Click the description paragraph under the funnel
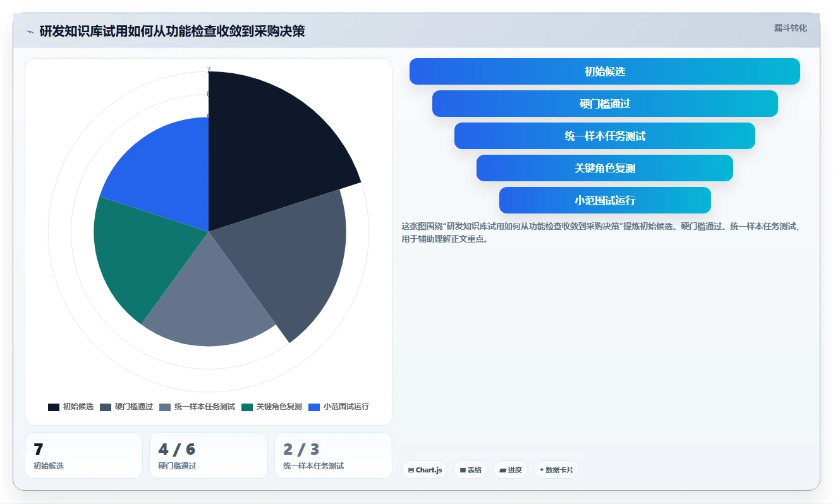The image size is (833, 504). [x=600, y=232]
